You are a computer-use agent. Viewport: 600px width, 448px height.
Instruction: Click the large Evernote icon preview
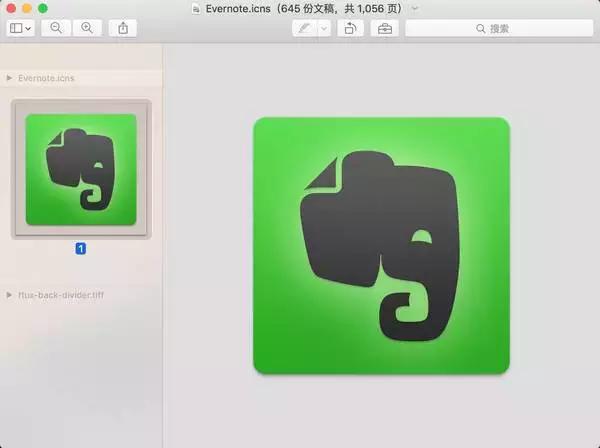tap(382, 246)
